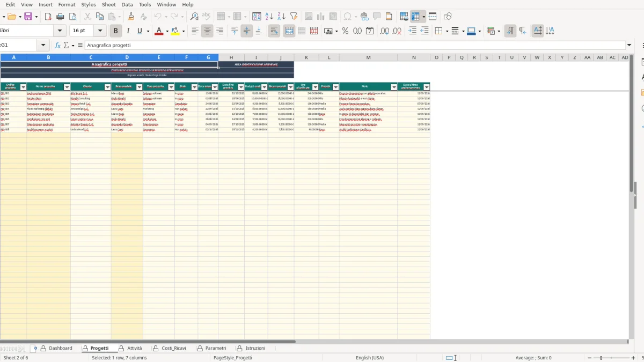Toggle Bold formatting

(115, 31)
